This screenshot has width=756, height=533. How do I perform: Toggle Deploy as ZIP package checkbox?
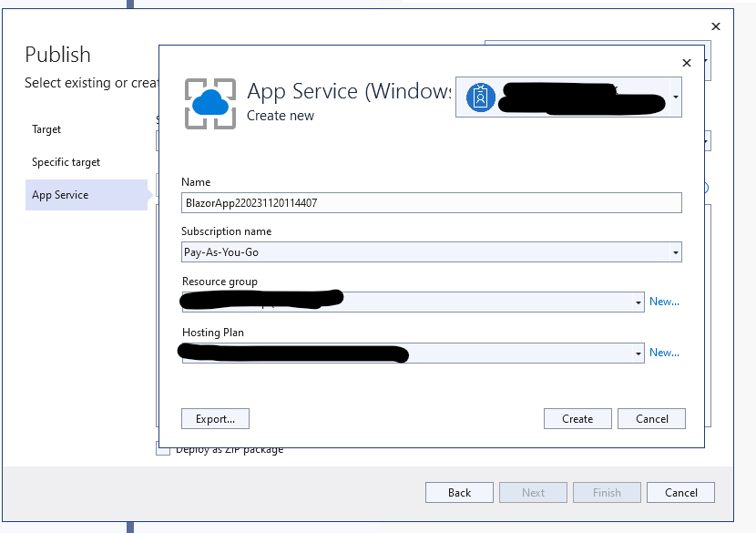click(x=163, y=449)
